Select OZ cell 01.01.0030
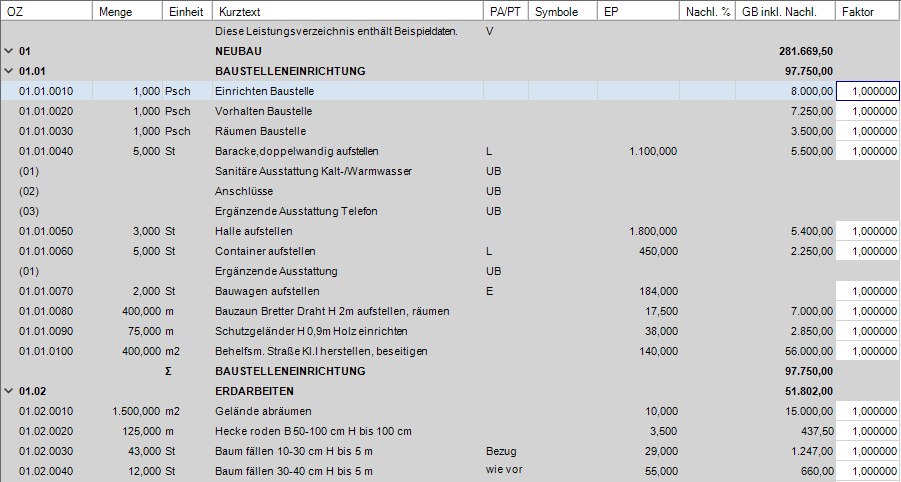901x482 pixels. pos(46,132)
